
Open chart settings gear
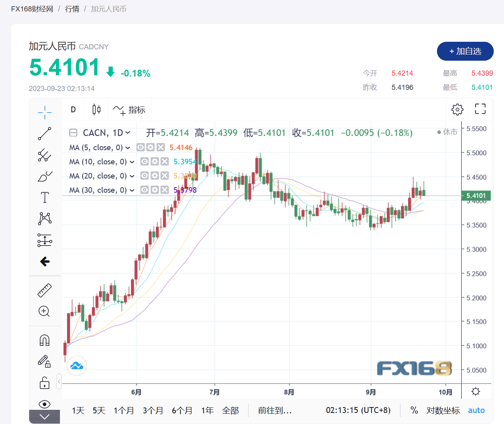pyautogui.click(x=457, y=109)
